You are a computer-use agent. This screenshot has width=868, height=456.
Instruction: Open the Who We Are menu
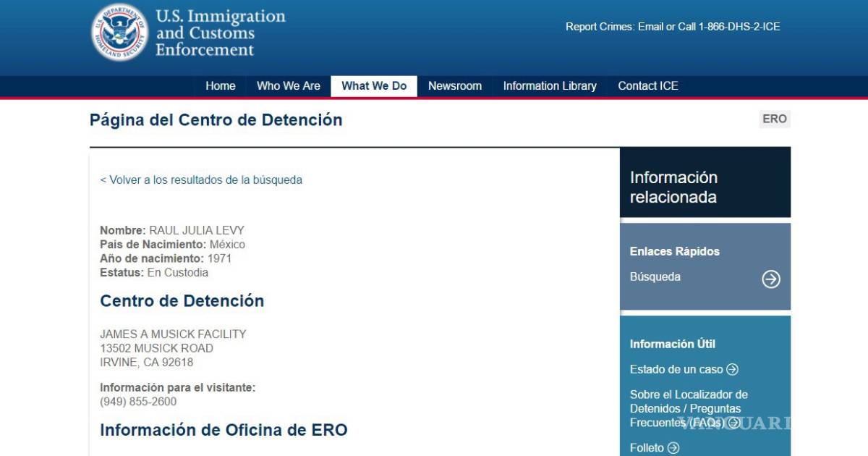[x=289, y=86]
